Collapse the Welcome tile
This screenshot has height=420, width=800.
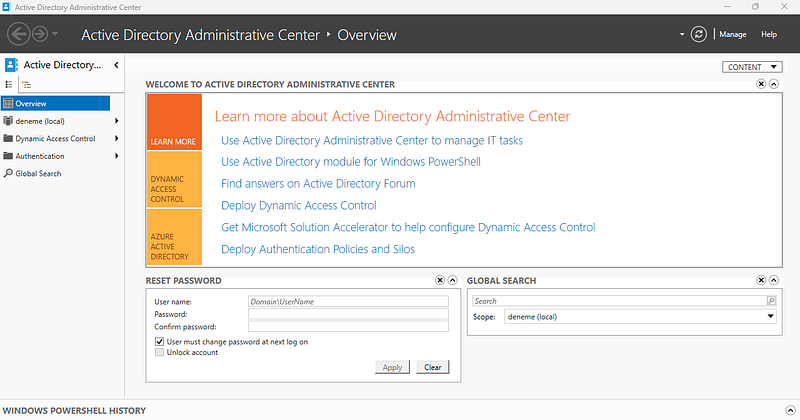774,84
